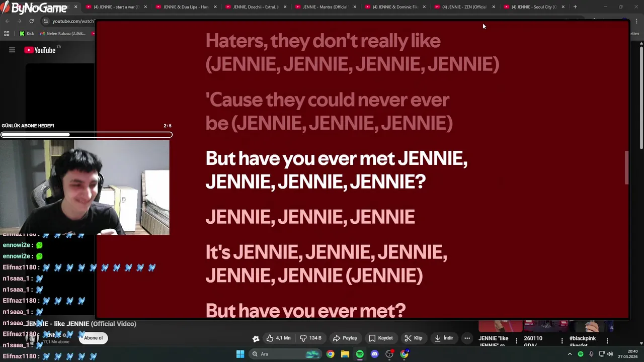Open the volume speaker tray icon
The width and height of the screenshot is (644, 362).
(x=610, y=354)
